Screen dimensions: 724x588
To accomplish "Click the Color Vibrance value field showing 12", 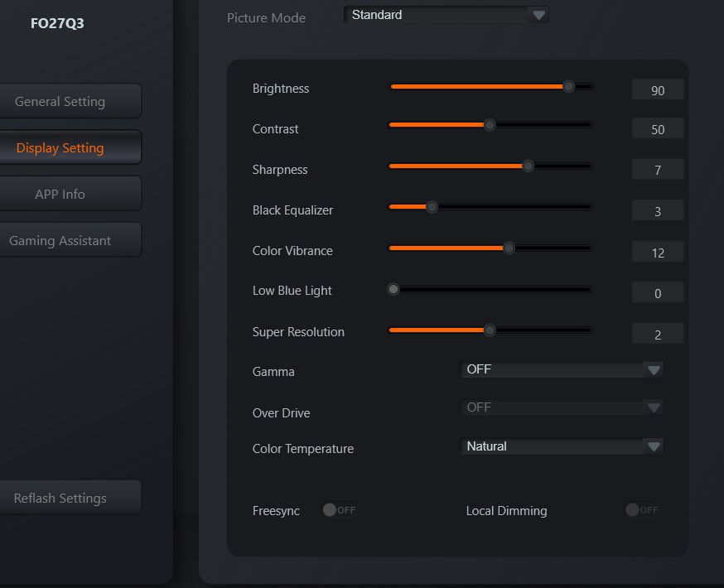I will pyautogui.click(x=658, y=252).
